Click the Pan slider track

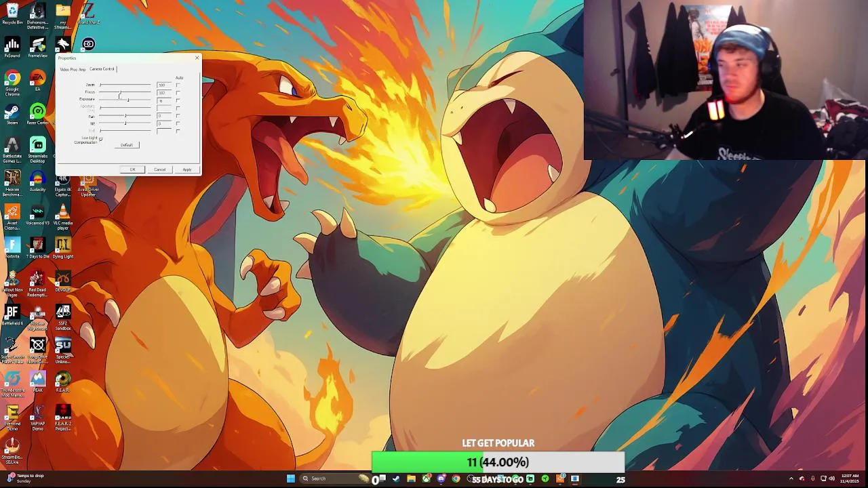click(x=125, y=116)
